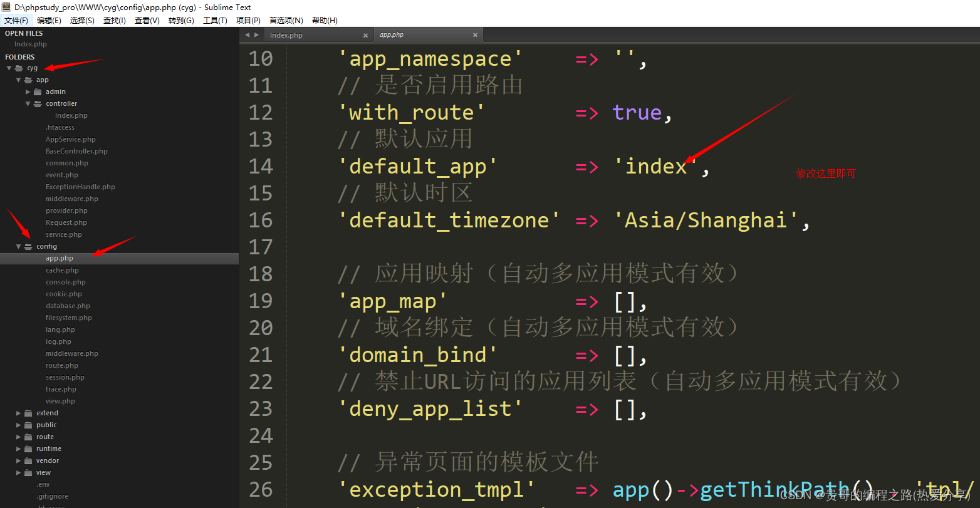This screenshot has width=980, height=508.
Task: Collapse the controller folder
Action: click(28, 104)
